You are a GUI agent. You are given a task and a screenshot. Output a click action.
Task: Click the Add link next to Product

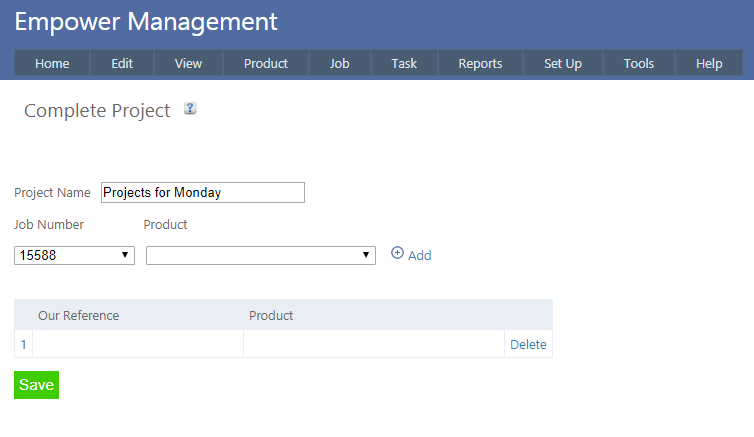pos(420,255)
